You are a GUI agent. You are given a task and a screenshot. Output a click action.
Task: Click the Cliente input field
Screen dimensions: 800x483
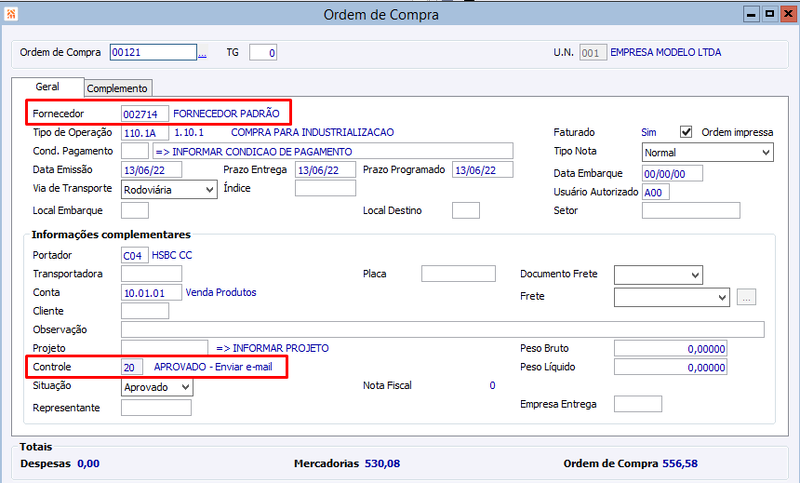point(145,311)
